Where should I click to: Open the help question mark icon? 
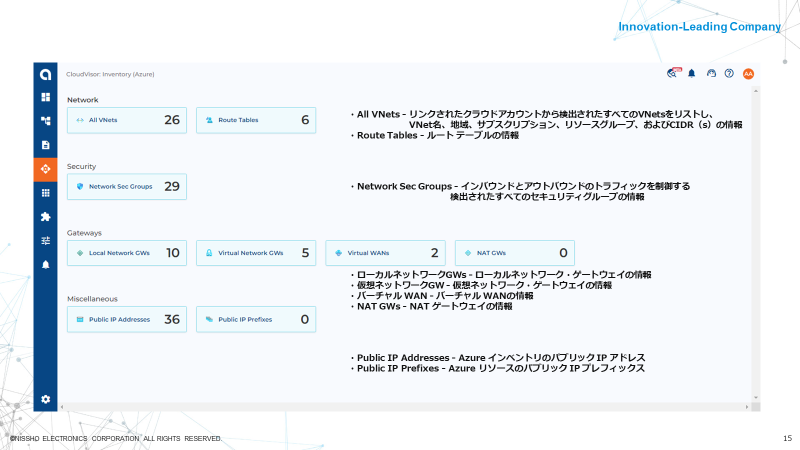pos(729,73)
